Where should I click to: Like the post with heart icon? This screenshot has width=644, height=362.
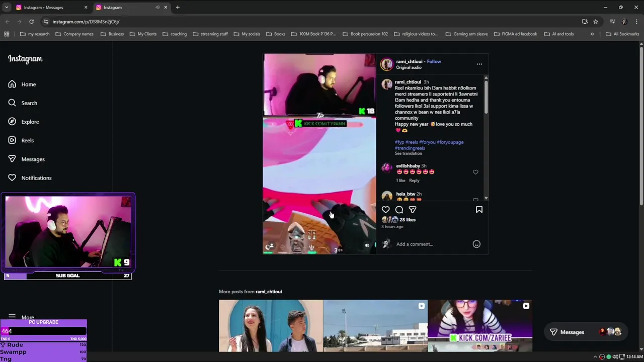coord(385,210)
